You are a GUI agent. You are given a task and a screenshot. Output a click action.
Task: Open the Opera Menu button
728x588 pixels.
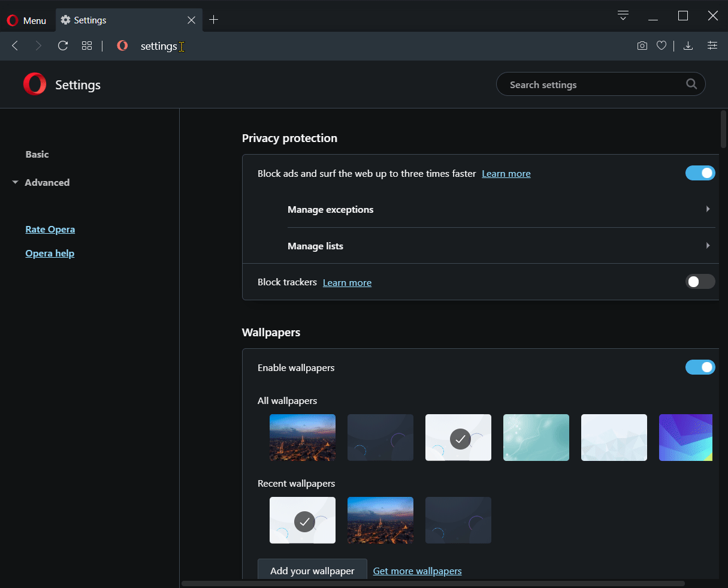[26, 20]
